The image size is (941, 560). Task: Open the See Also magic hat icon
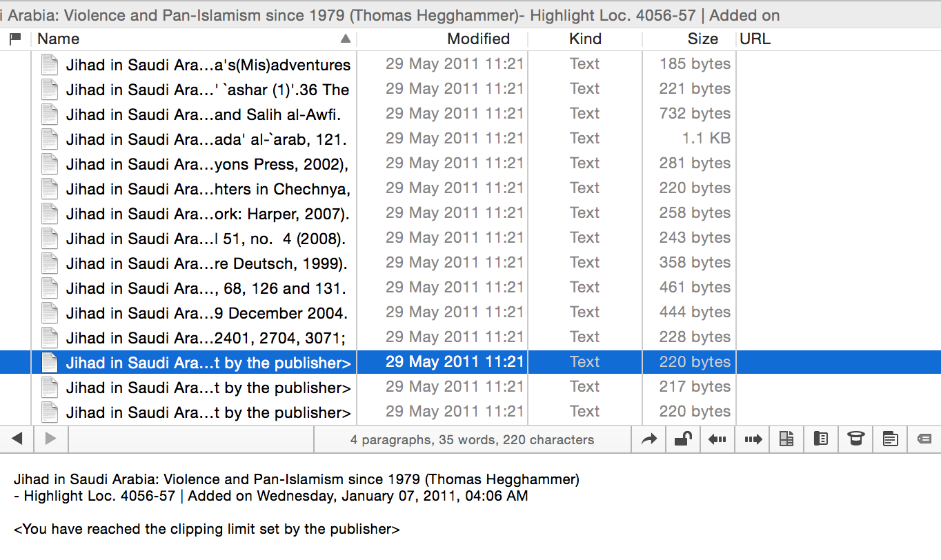856,439
